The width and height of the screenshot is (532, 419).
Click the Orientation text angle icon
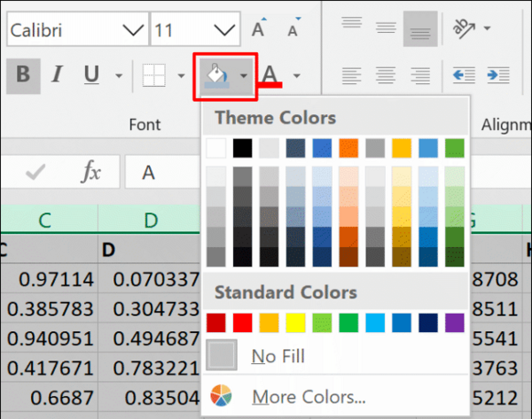(464, 27)
